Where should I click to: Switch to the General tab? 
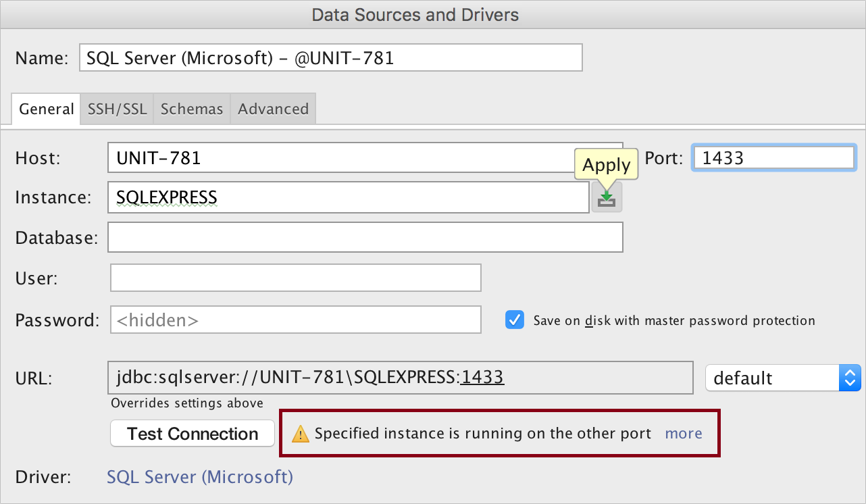(46, 109)
